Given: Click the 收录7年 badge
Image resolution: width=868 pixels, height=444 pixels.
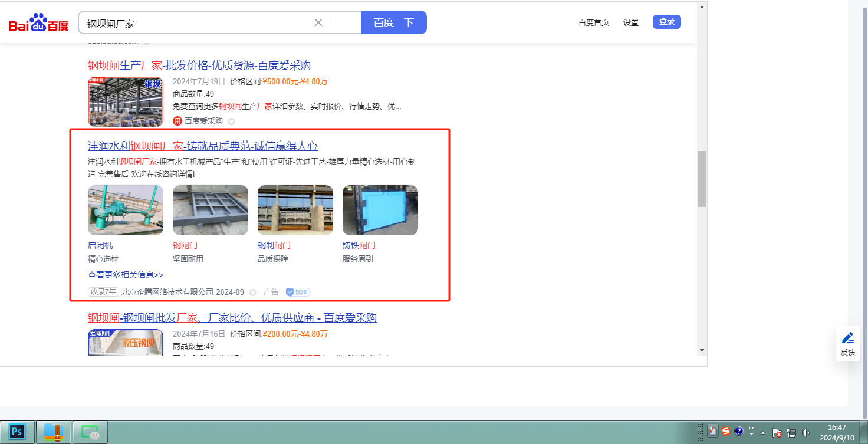Looking at the screenshot, I should pyautogui.click(x=103, y=292).
